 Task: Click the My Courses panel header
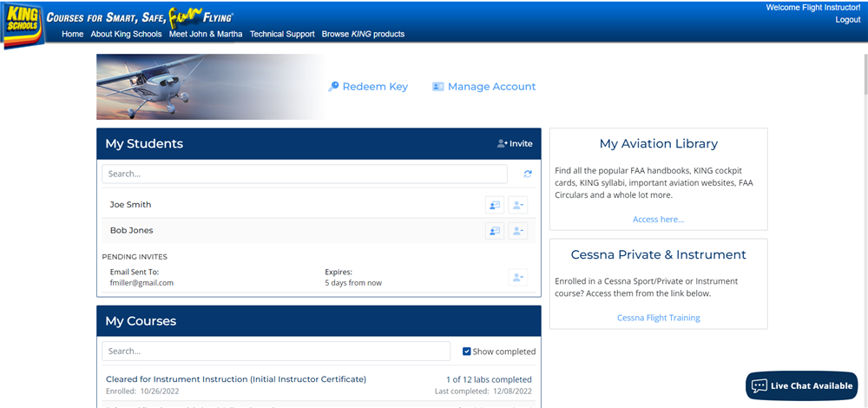coord(319,321)
